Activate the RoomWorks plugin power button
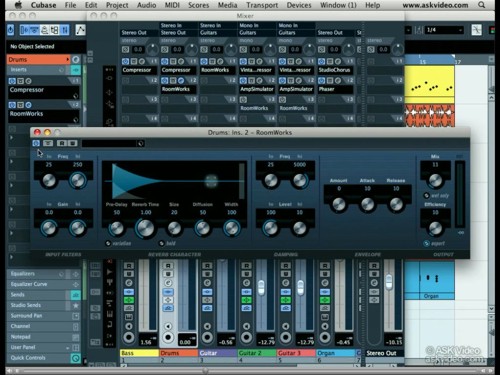Image resolution: width=500 pixels, height=375 pixels. [x=36, y=143]
